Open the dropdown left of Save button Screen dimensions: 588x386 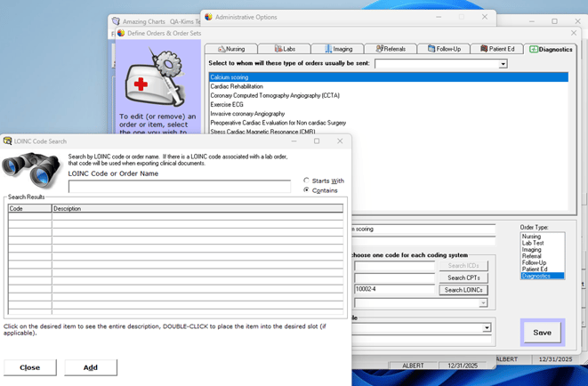pos(487,328)
